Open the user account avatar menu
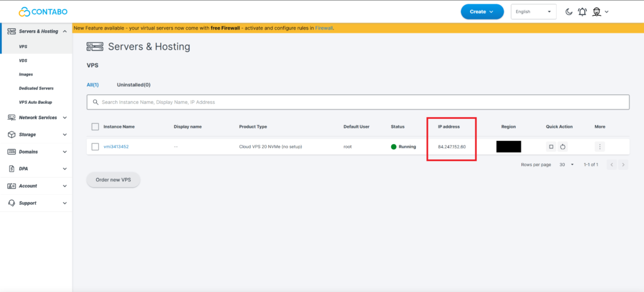The image size is (644, 292). 596,12
